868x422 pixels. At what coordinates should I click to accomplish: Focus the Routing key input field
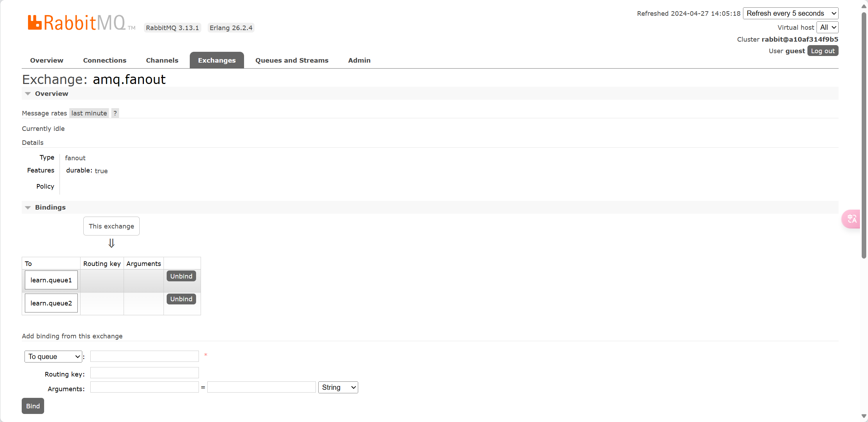point(144,373)
